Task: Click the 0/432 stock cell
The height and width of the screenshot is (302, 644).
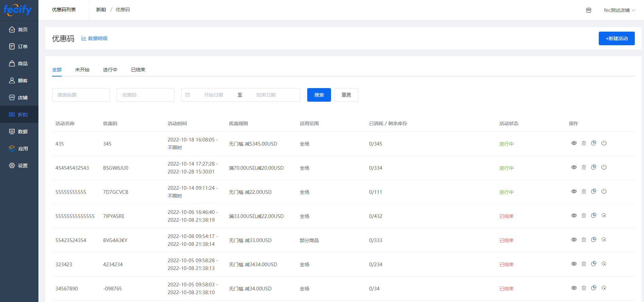Action: click(x=376, y=216)
